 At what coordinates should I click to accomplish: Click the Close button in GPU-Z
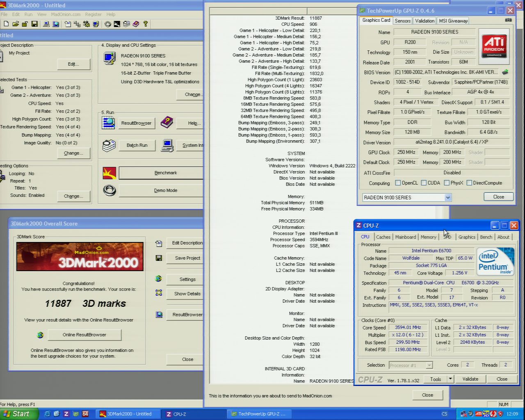pyautogui.click(x=499, y=197)
